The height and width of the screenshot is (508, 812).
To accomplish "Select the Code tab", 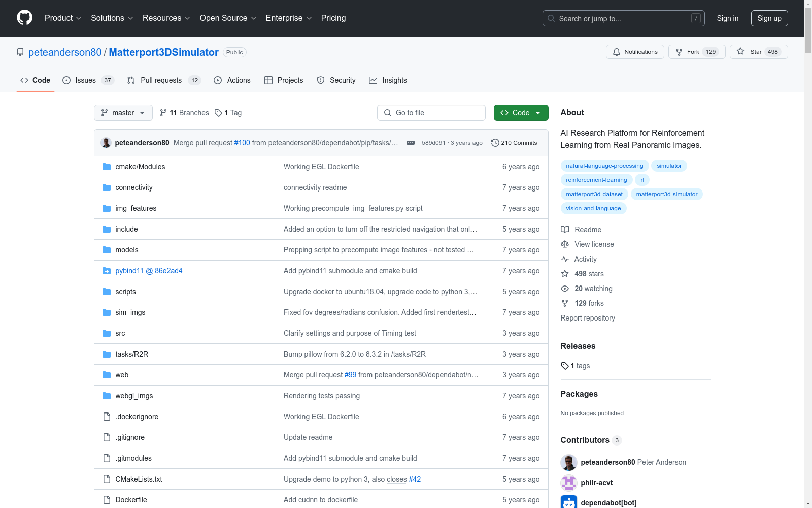I will tap(36, 80).
